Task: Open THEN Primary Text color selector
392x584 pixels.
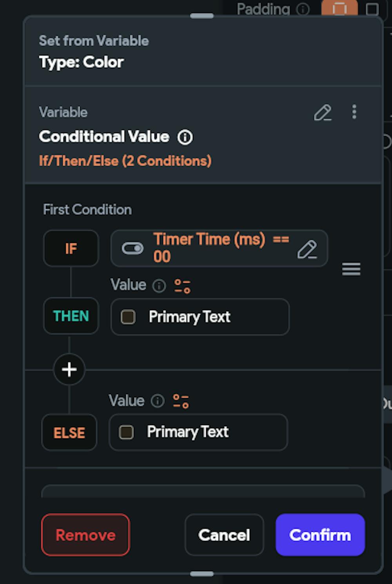Action: (200, 317)
